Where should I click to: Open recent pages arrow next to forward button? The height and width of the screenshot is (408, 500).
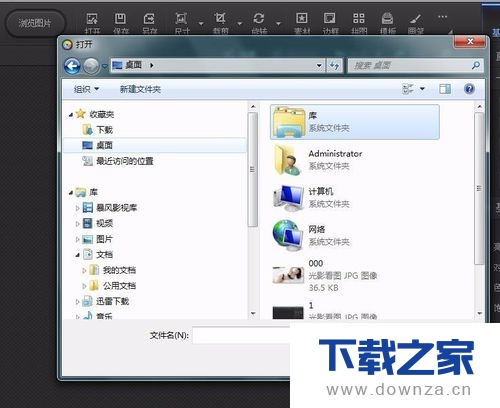pos(104,66)
